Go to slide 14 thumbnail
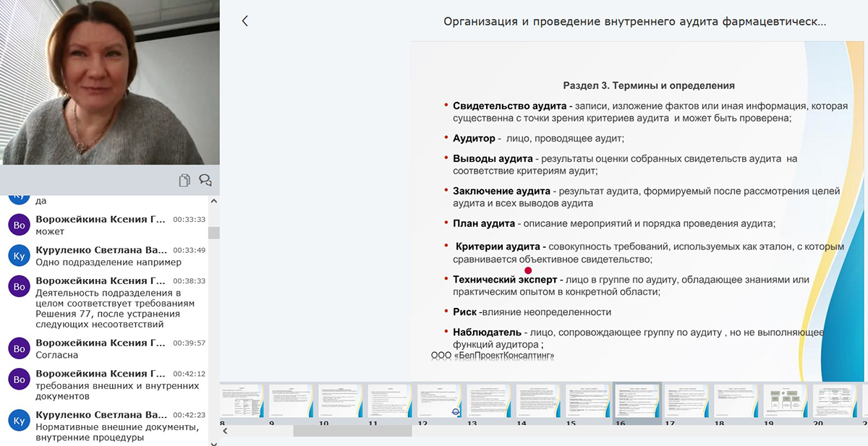Image resolution: width=868 pixels, height=446 pixels. click(x=538, y=400)
